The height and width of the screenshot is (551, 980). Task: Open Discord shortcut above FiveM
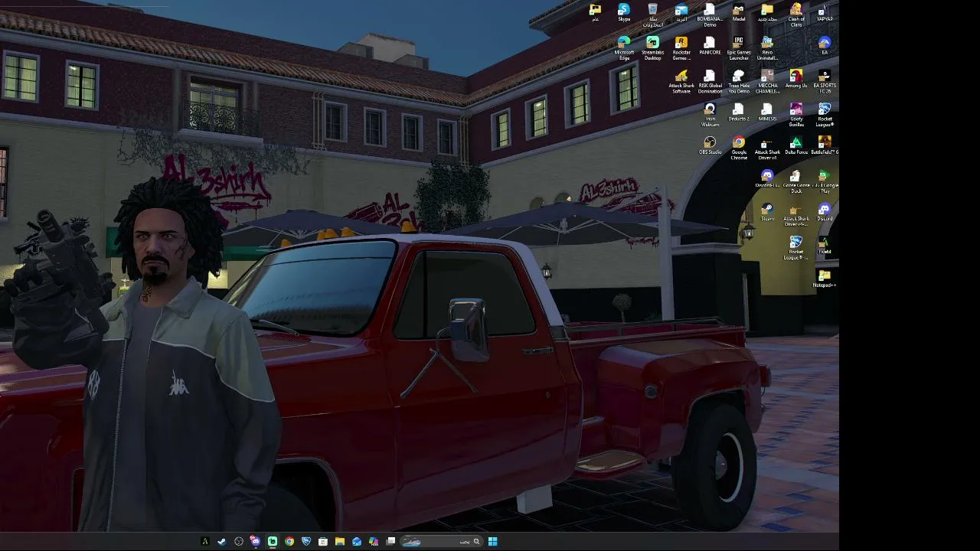coord(825,212)
